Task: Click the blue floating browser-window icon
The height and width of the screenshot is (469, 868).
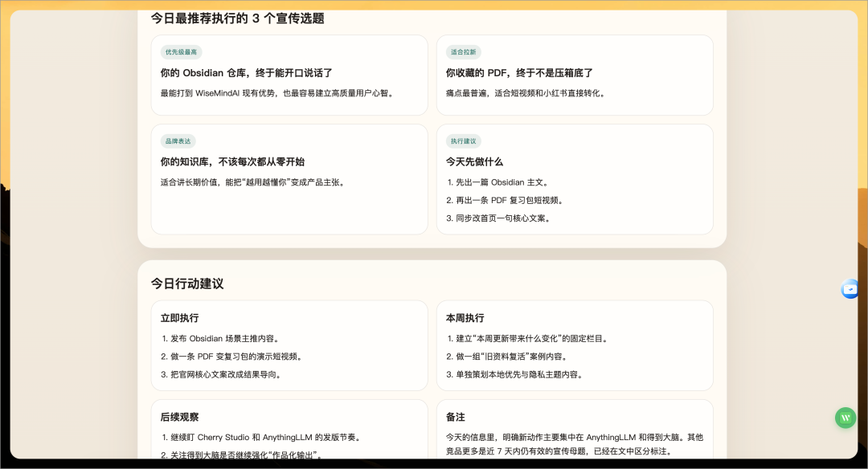Action: 850,288
